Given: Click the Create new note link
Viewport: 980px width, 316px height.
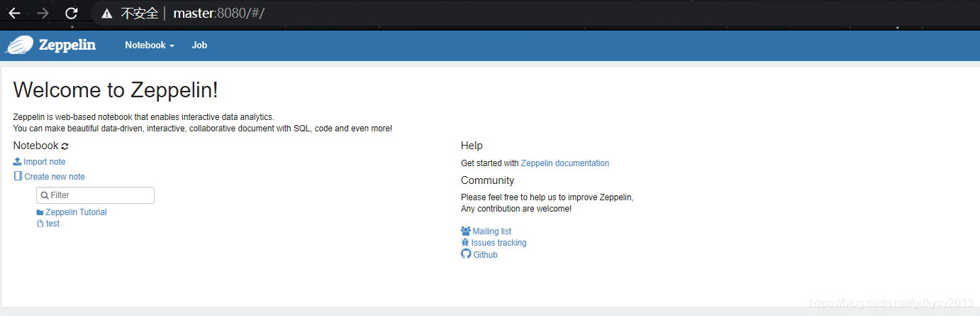Looking at the screenshot, I should (x=55, y=177).
